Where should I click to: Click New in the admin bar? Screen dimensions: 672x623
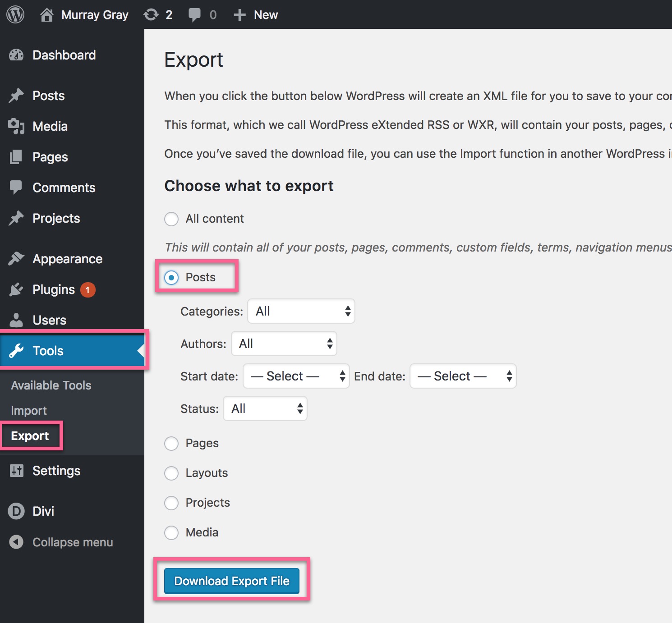coord(266,15)
